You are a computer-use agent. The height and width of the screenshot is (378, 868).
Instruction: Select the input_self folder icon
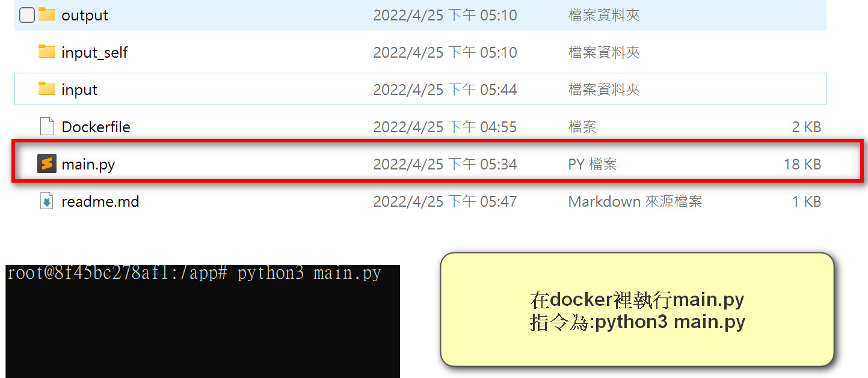click(47, 52)
